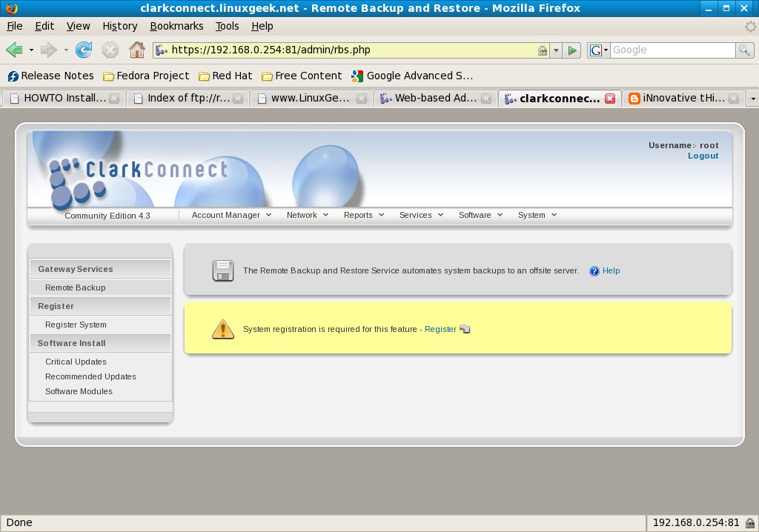This screenshot has height=532, width=759.
Task: Close the Index of ftp tab
Action: coord(238,99)
